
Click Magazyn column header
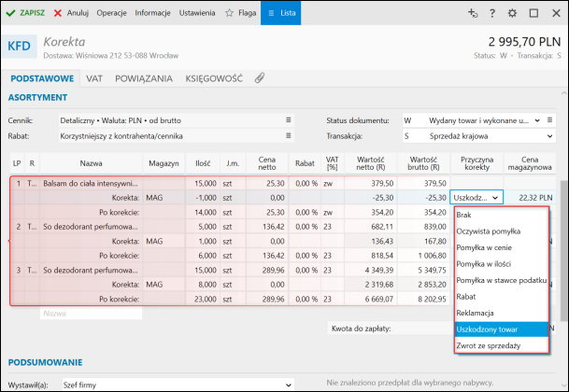point(164,163)
